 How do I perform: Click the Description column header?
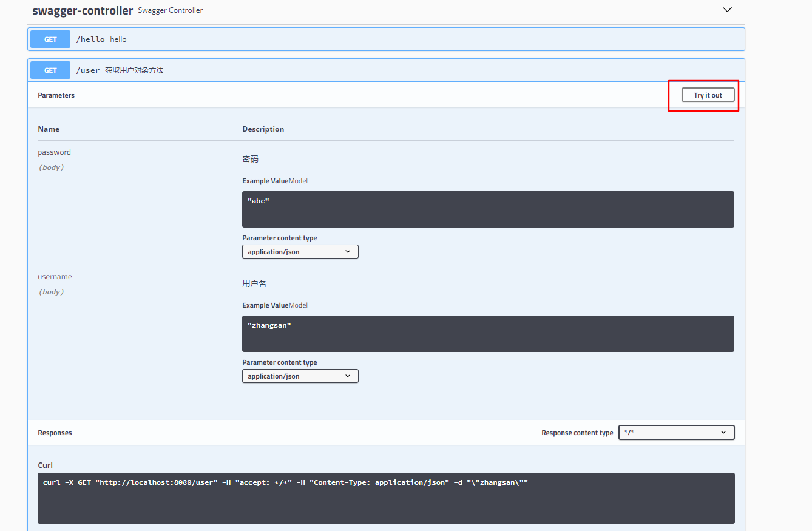263,129
